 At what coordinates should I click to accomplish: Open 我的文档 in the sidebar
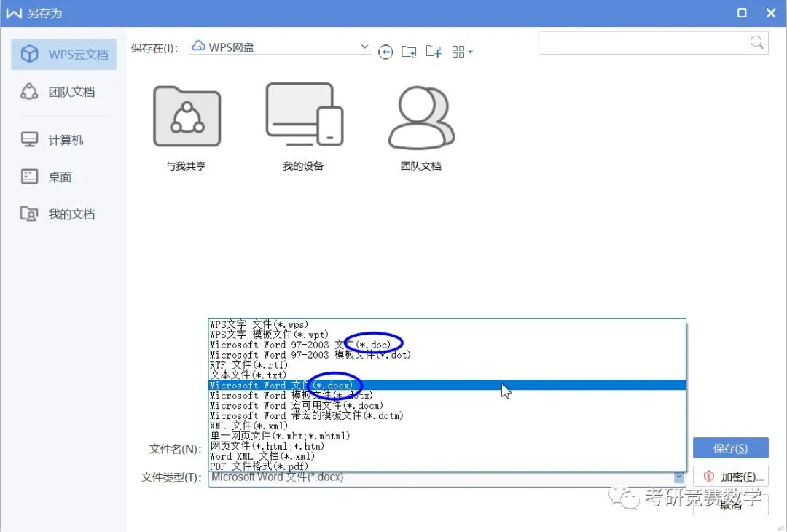(x=58, y=214)
